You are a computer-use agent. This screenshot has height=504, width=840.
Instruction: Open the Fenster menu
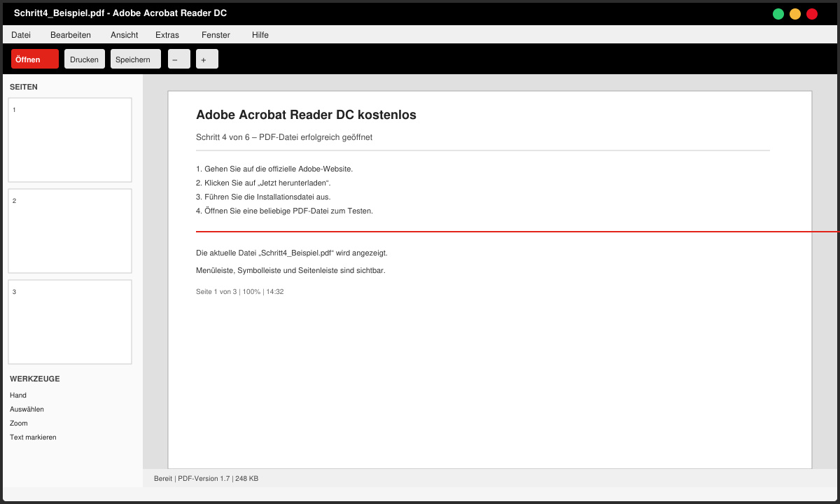216,35
